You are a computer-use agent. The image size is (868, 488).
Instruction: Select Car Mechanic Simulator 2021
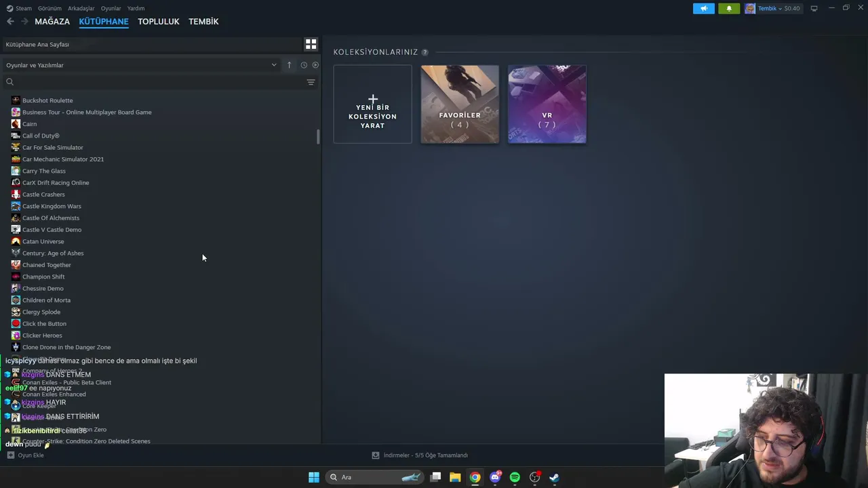[63, 159]
